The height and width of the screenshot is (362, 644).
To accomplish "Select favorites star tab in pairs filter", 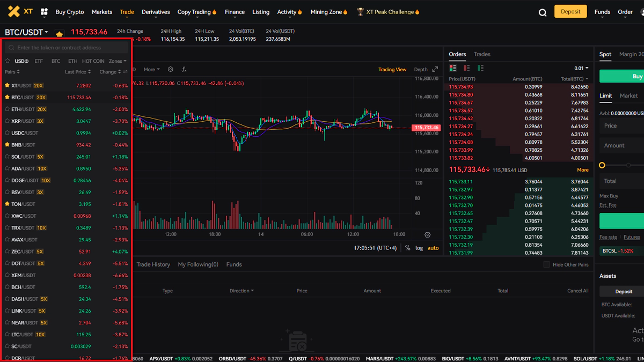I will [8, 61].
